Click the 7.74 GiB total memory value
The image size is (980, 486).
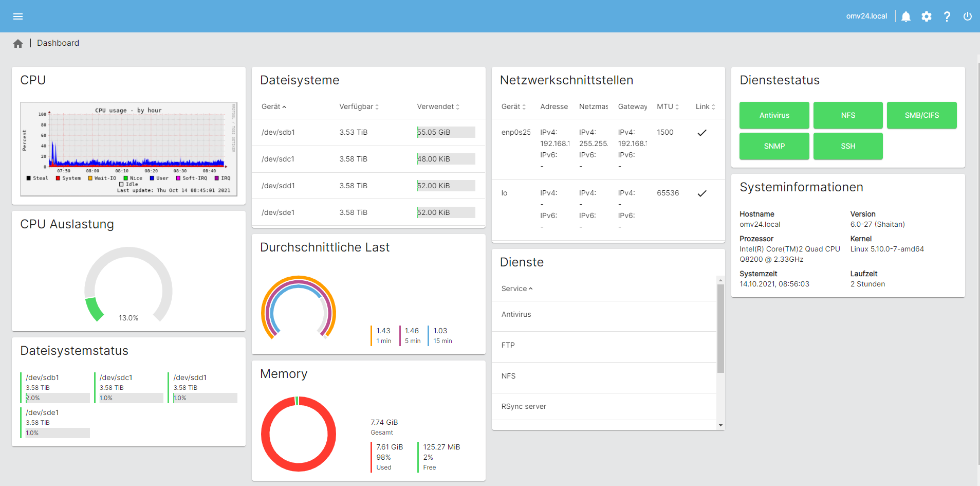click(384, 422)
